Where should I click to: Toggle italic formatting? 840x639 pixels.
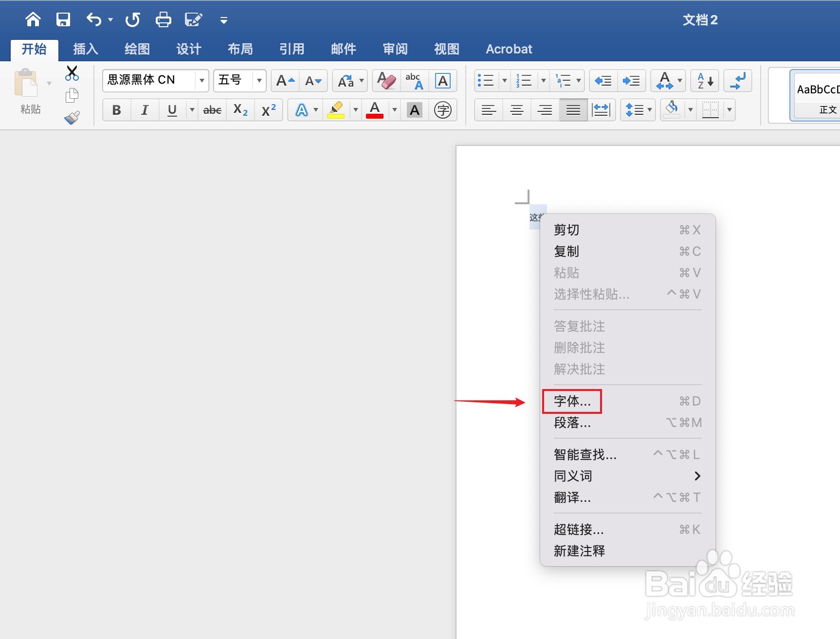(x=145, y=110)
